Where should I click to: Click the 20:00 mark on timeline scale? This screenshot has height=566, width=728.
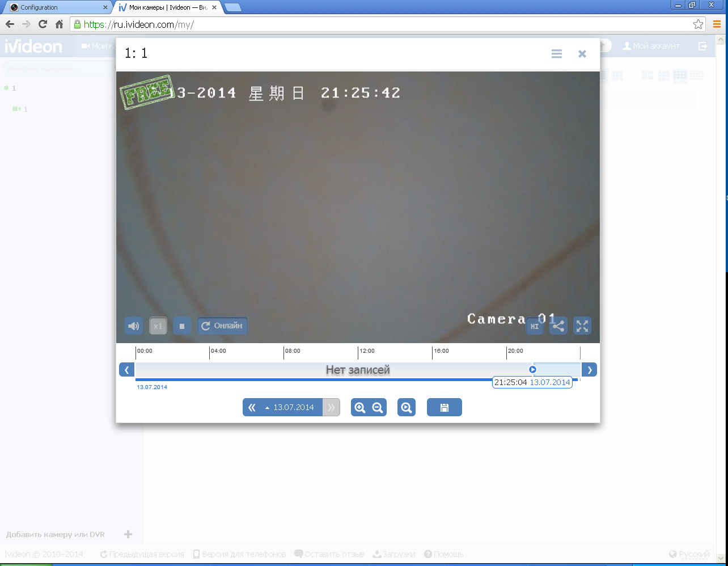[x=515, y=351]
